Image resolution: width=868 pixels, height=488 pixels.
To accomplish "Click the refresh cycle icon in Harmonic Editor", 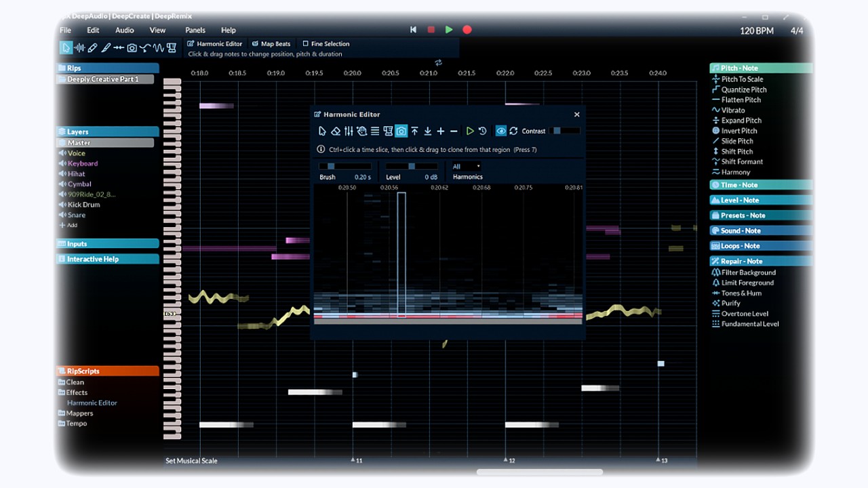I will pos(513,131).
